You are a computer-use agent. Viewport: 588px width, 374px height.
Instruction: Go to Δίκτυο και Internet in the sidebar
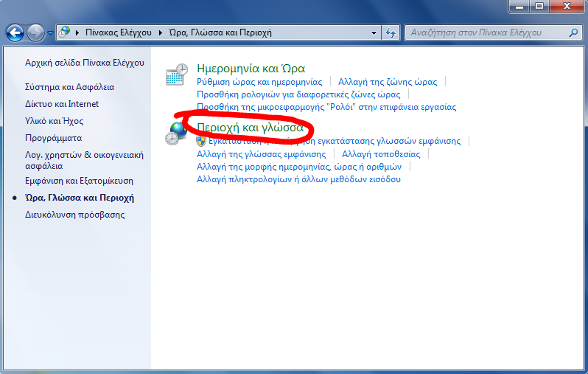pyautogui.click(x=62, y=104)
